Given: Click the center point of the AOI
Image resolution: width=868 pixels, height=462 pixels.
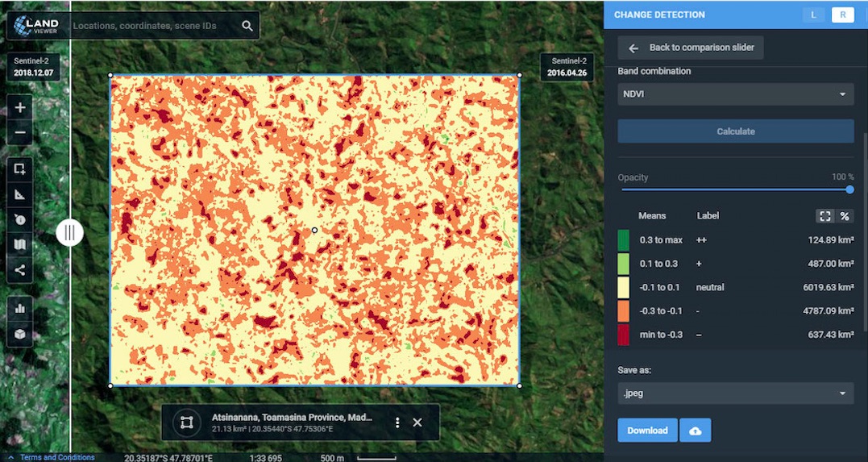Looking at the screenshot, I should pyautogui.click(x=314, y=230).
